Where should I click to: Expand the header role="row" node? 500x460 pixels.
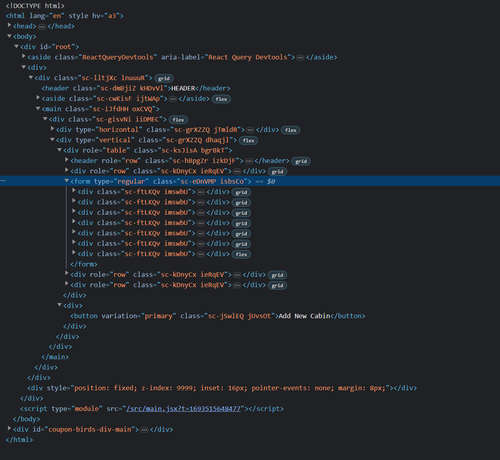pos(67,159)
